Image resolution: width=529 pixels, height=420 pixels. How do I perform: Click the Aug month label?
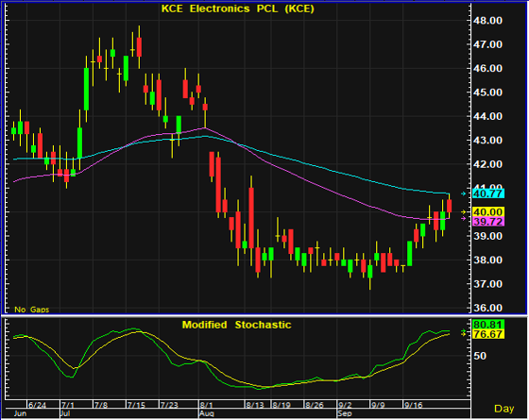coord(207,413)
